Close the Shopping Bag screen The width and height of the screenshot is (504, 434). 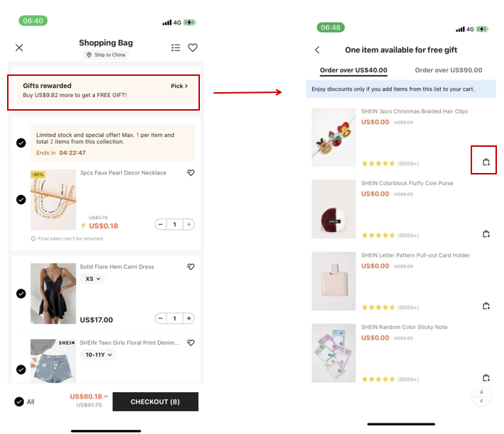click(19, 48)
